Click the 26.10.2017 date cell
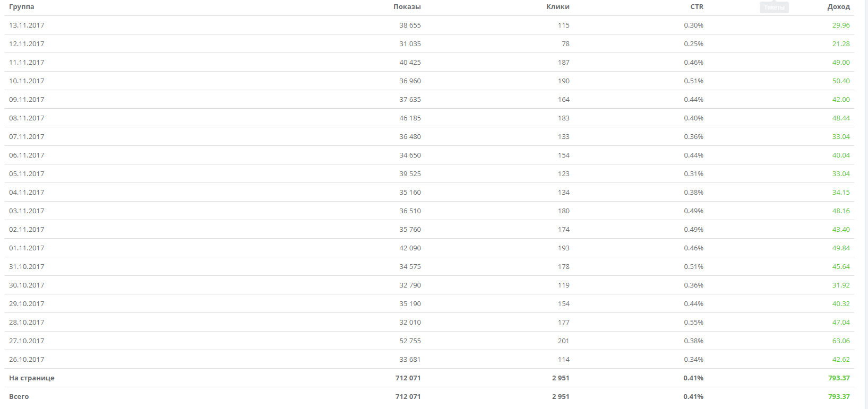This screenshot has width=868, height=409. [27, 360]
